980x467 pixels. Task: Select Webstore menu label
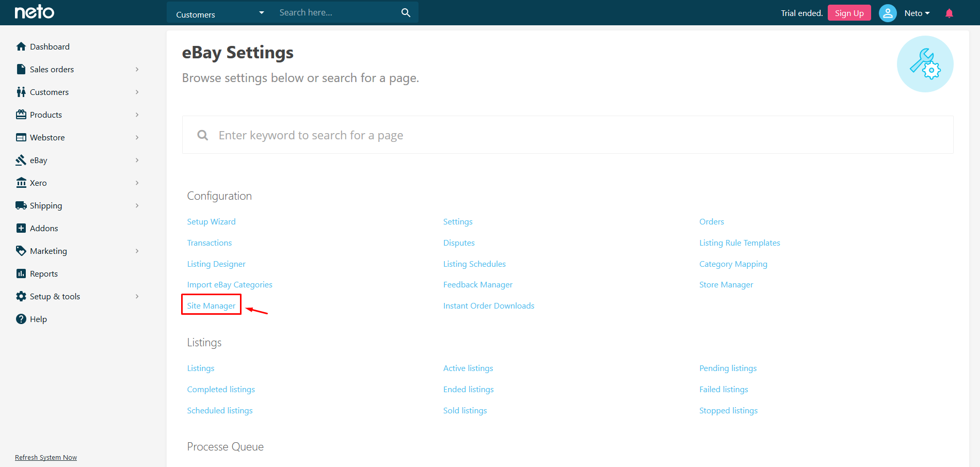(47, 137)
